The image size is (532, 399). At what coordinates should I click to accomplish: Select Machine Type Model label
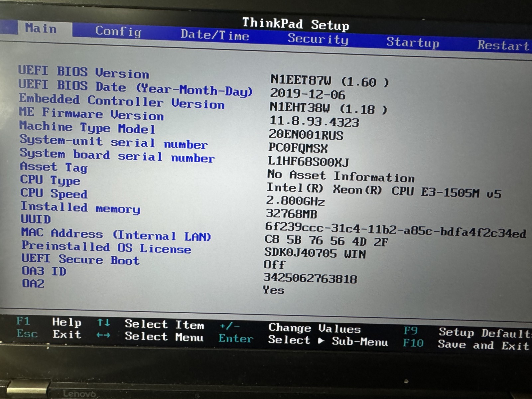(87, 127)
